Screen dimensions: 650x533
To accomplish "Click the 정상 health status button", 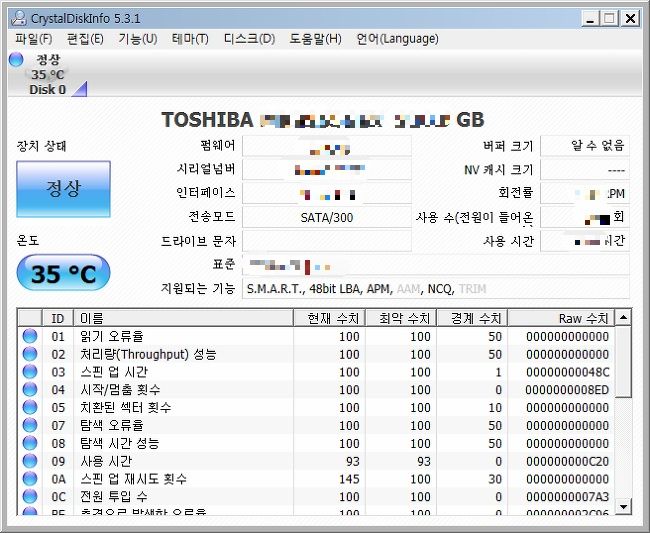I will pyautogui.click(x=63, y=189).
